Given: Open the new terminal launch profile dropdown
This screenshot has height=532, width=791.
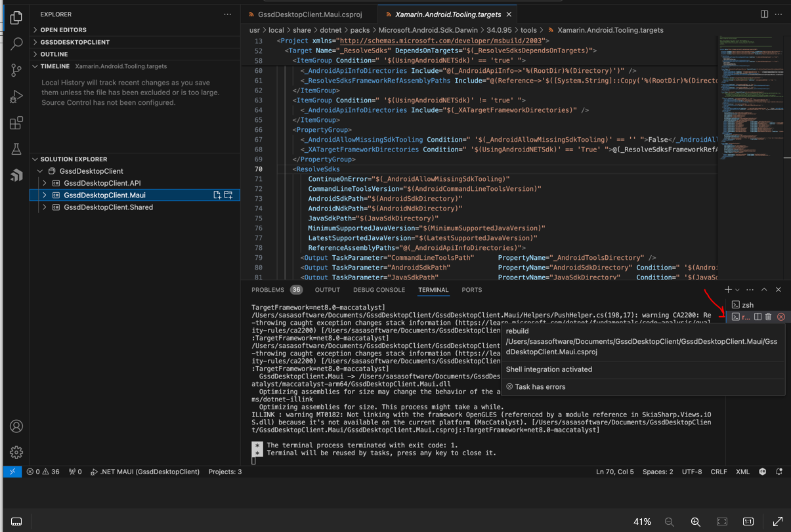Looking at the screenshot, I should [x=737, y=289].
